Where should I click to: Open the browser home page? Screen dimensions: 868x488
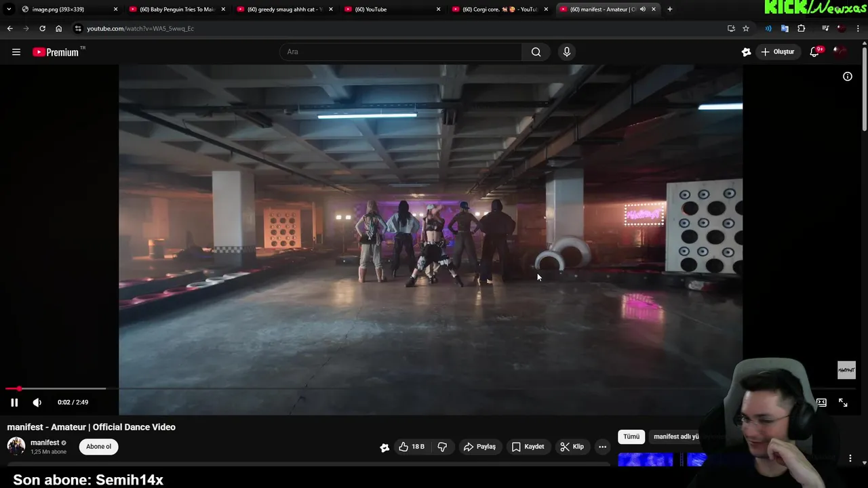coord(58,28)
